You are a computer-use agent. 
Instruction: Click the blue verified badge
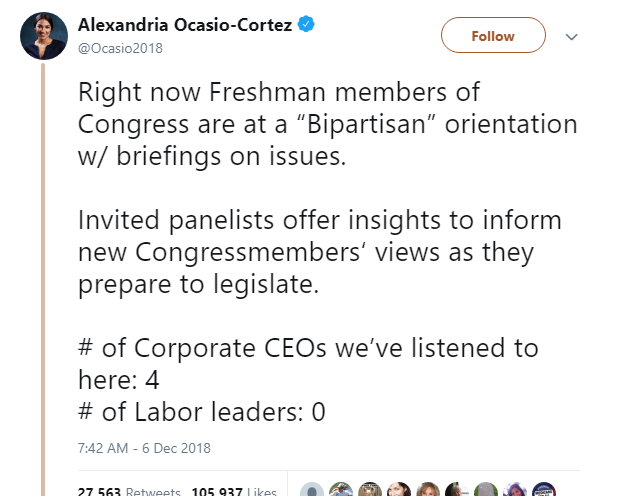pyautogui.click(x=308, y=26)
